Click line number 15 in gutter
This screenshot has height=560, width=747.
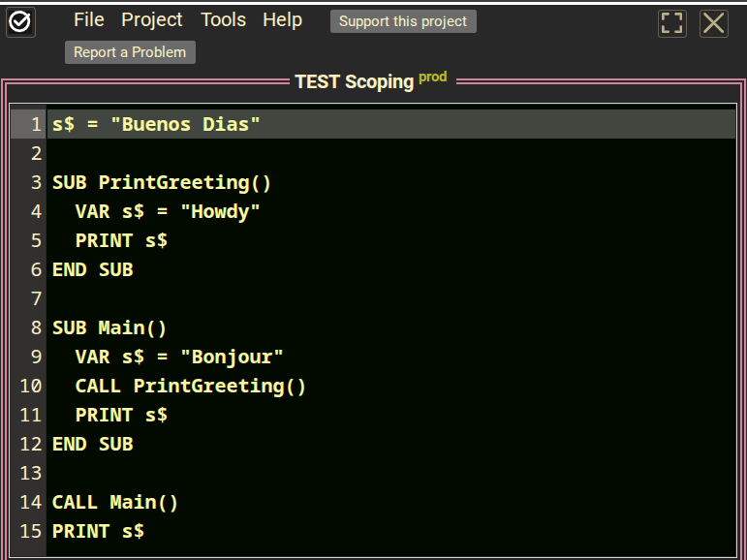31,532
